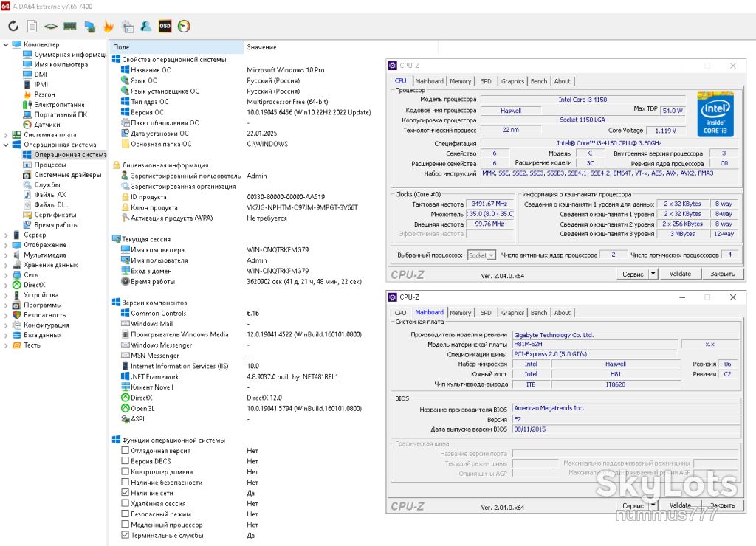Image resolution: width=756 pixels, height=546 pixels.
Task: Click the H81M-S2H motherboard model field
Action: (596, 344)
